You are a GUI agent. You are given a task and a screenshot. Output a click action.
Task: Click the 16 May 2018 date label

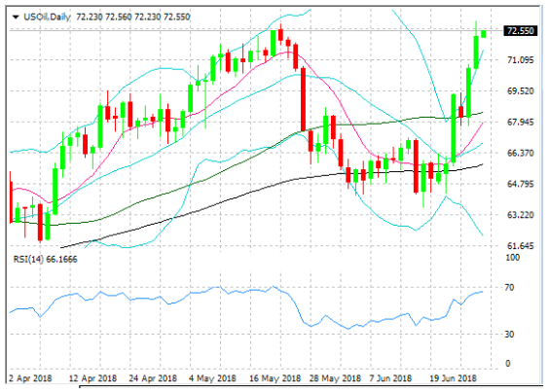274,378
